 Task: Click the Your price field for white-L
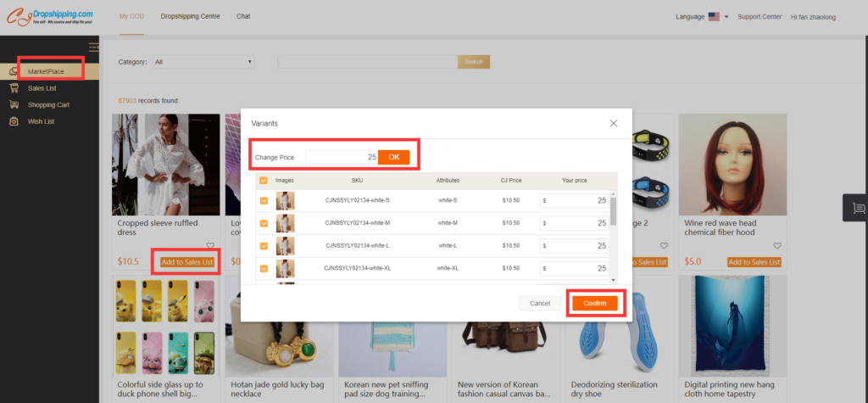tap(574, 245)
